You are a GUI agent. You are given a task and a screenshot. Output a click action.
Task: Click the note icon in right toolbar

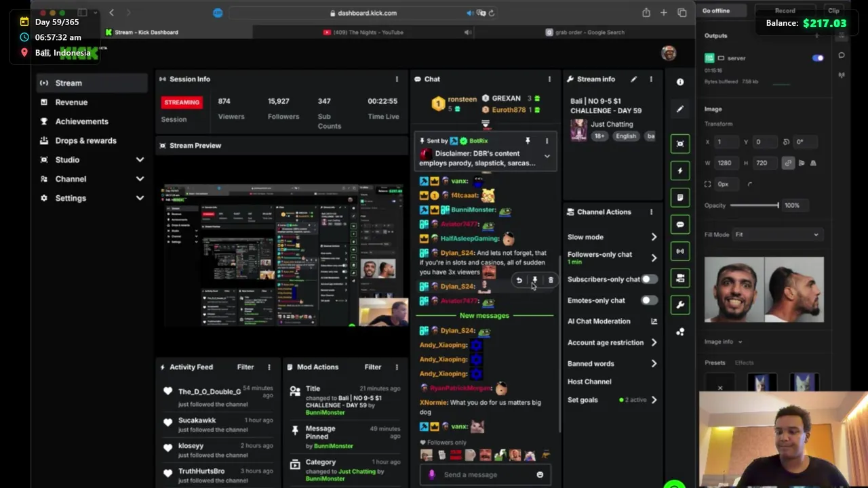click(x=680, y=197)
